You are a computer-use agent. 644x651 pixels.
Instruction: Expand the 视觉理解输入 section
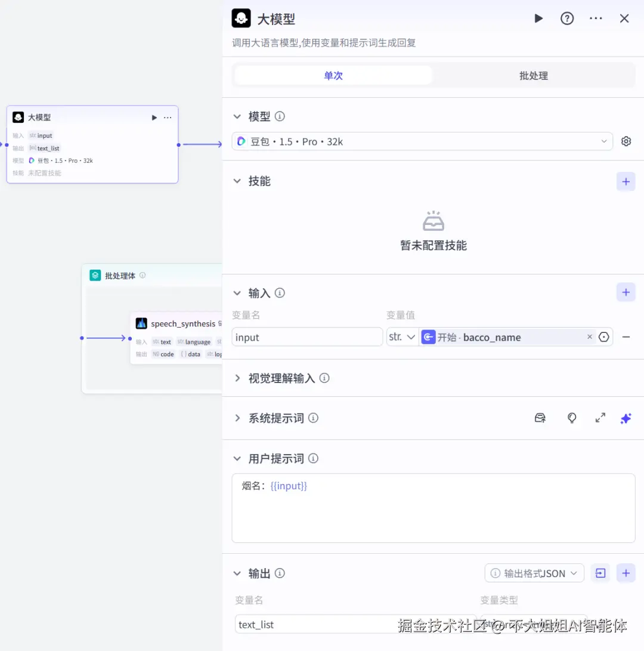tap(237, 378)
